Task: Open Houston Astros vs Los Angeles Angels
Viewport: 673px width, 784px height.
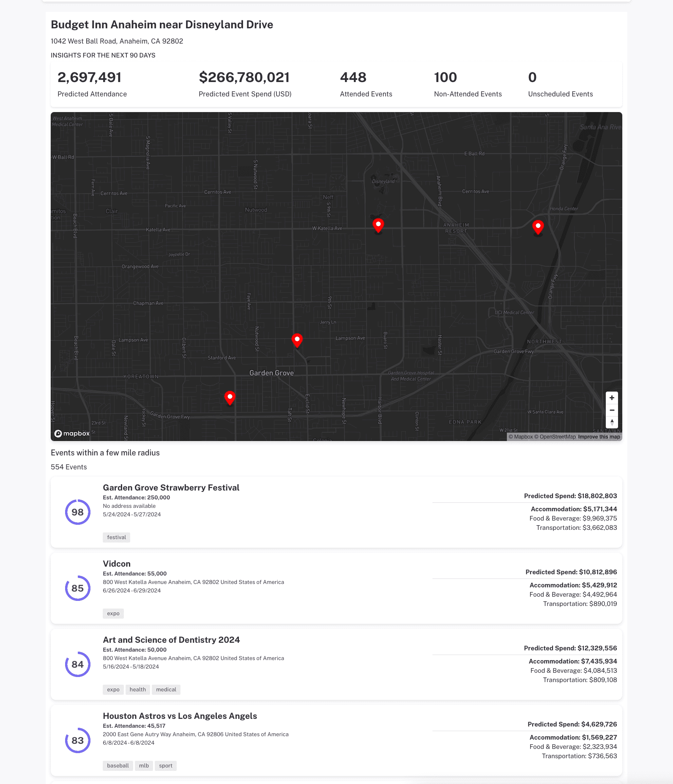Action: point(180,716)
